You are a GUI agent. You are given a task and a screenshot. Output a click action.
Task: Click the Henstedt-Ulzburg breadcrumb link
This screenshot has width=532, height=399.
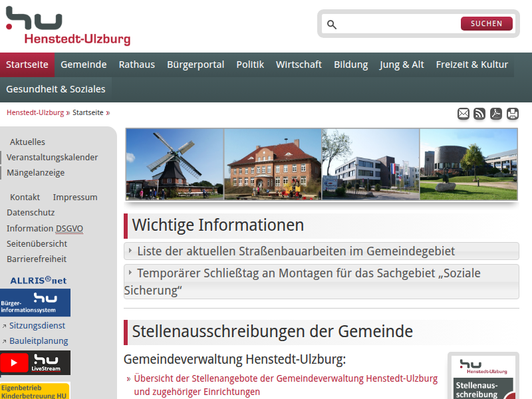(35, 112)
